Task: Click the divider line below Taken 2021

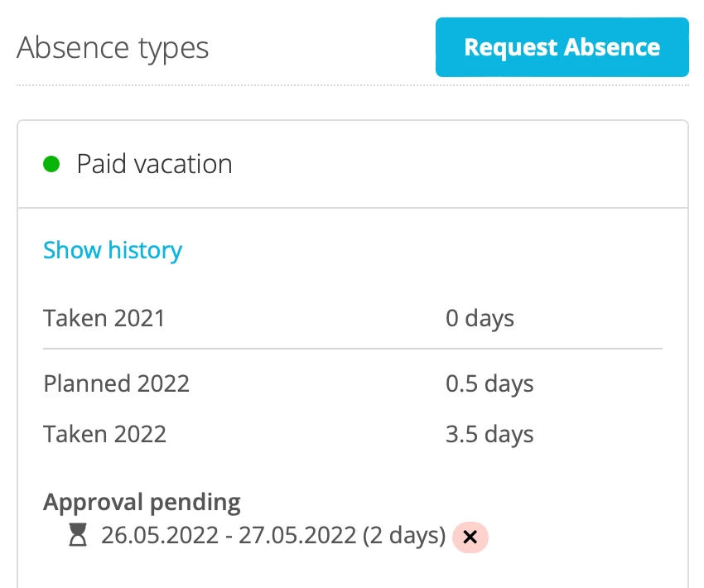Action: (x=353, y=349)
